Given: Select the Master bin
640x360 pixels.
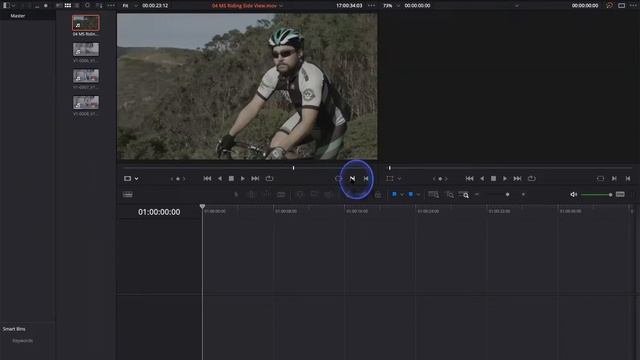Looking at the screenshot, I should click(18, 16).
